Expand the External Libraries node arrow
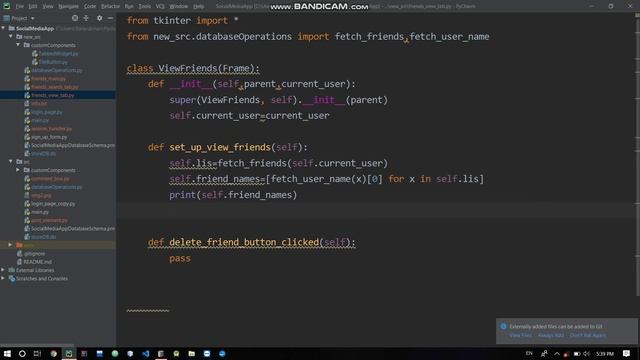The height and width of the screenshot is (360, 640). tap(4, 270)
